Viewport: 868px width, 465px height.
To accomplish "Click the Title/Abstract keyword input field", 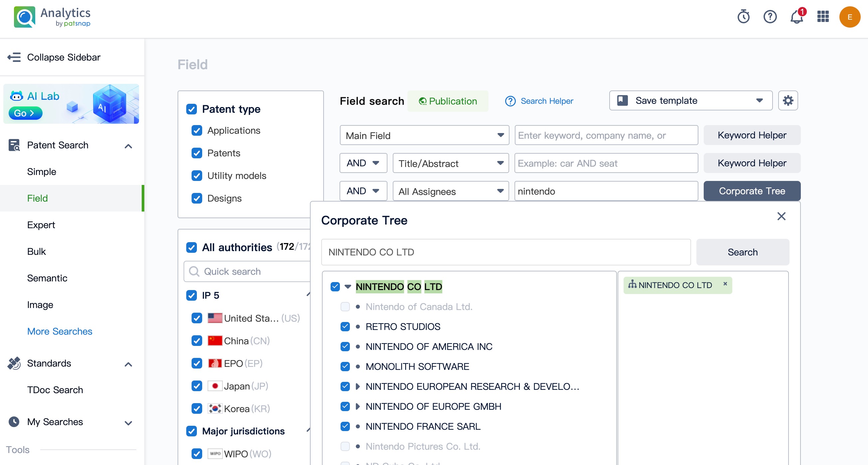I will click(606, 163).
